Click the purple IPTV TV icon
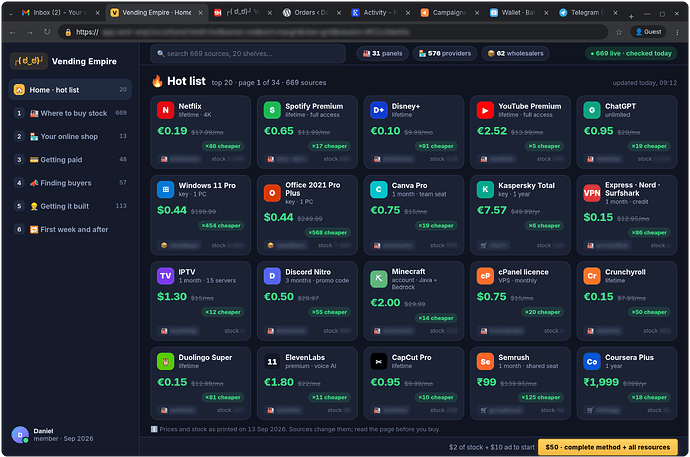Image resolution: width=690 pixels, height=457 pixels. point(165,276)
